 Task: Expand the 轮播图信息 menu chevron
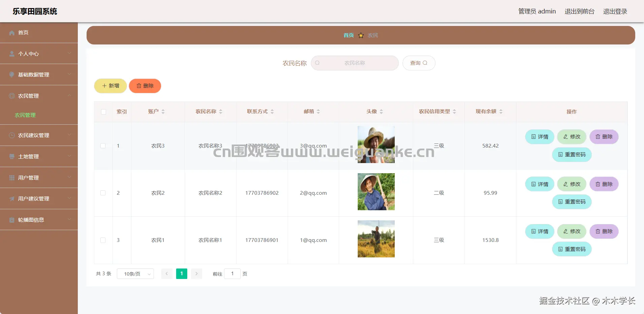point(69,219)
